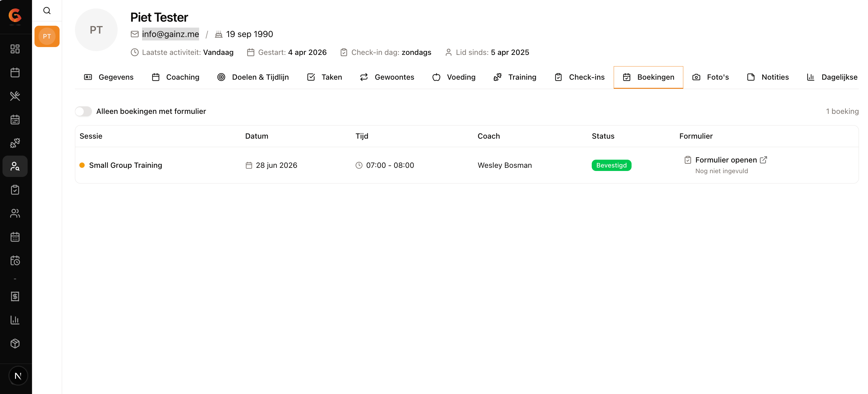Click the date 28 jun 2026
868x394 pixels.
click(276, 165)
